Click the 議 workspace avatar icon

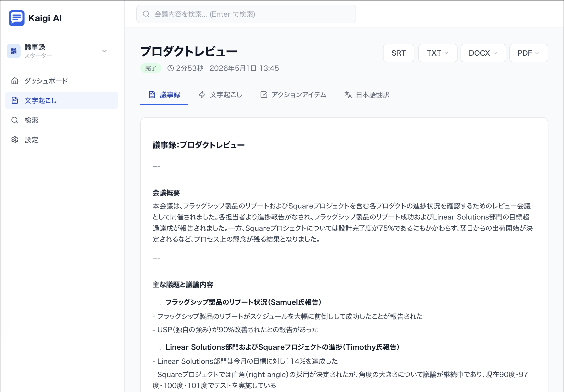[13, 51]
